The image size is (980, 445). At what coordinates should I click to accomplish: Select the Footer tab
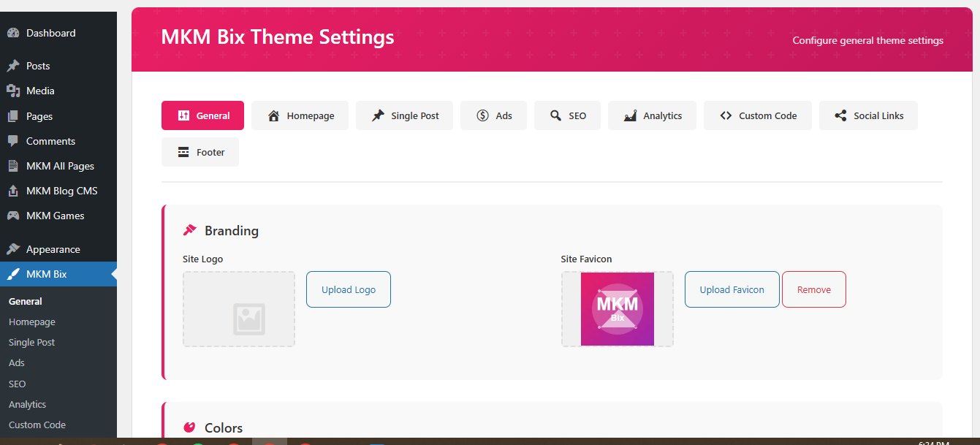click(200, 152)
